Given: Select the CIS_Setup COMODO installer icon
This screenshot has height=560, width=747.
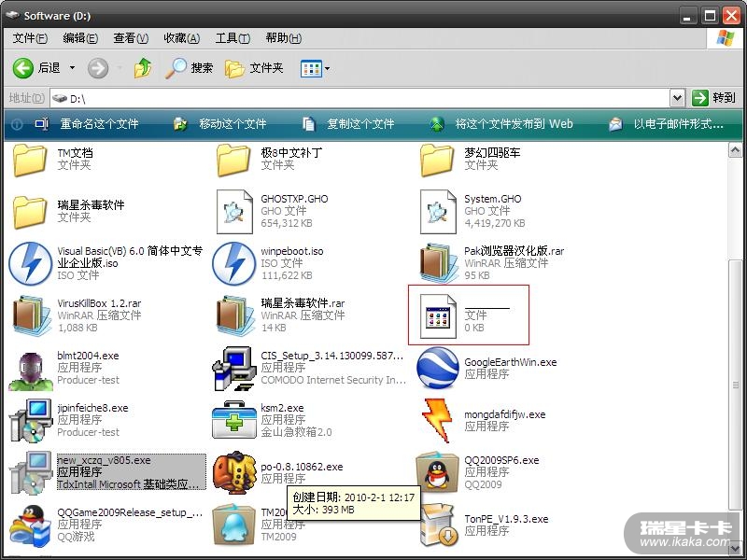Looking at the screenshot, I should (234, 369).
